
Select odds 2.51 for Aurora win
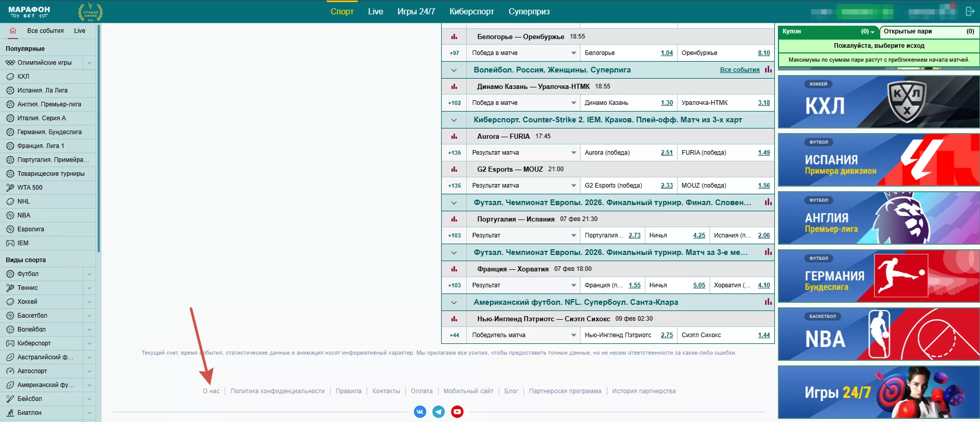(666, 153)
